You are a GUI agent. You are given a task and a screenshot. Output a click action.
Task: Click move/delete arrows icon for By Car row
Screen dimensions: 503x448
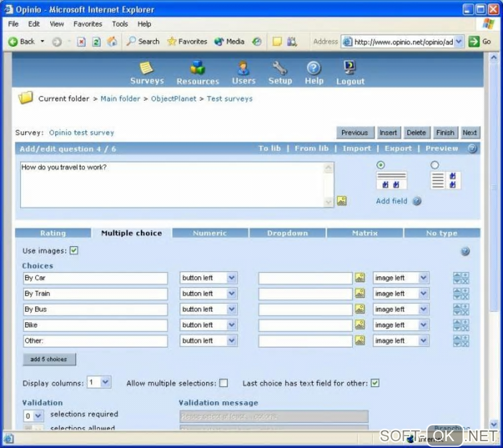tap(461, 278)
